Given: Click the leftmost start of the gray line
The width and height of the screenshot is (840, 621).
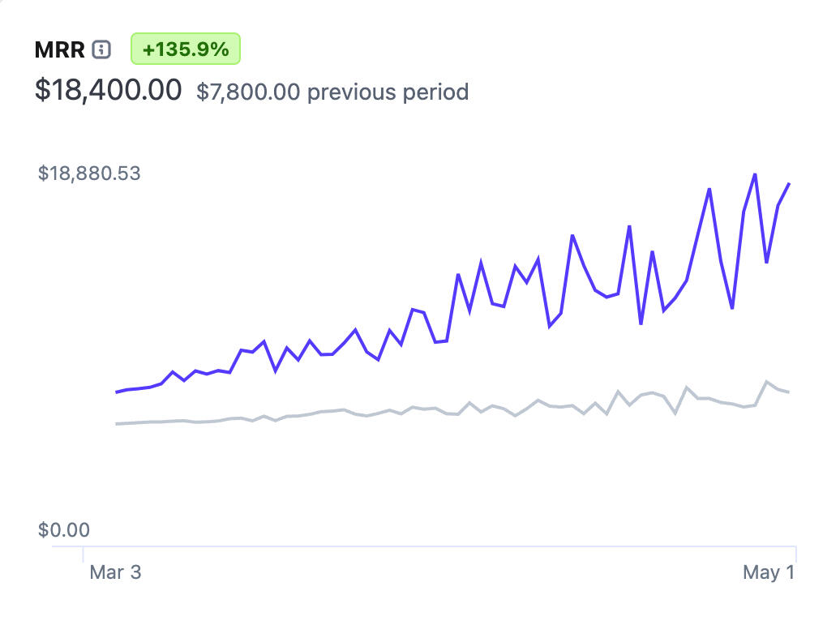Looking at the screenshot, I should coord(117,424).
